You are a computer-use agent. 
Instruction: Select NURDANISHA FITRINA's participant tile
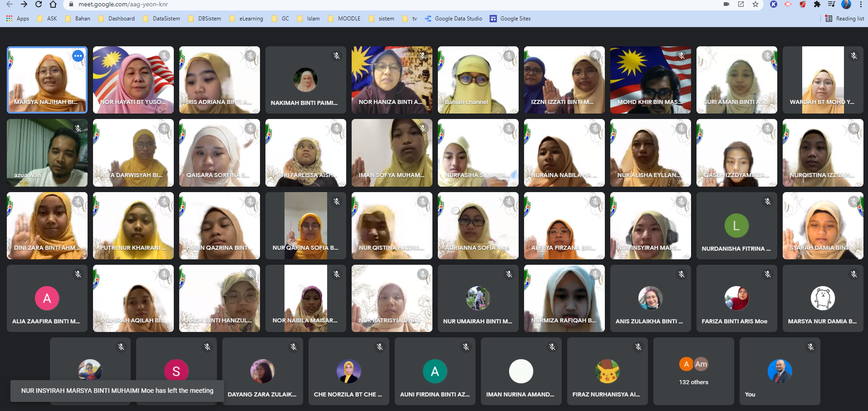(x=736, y=226)
